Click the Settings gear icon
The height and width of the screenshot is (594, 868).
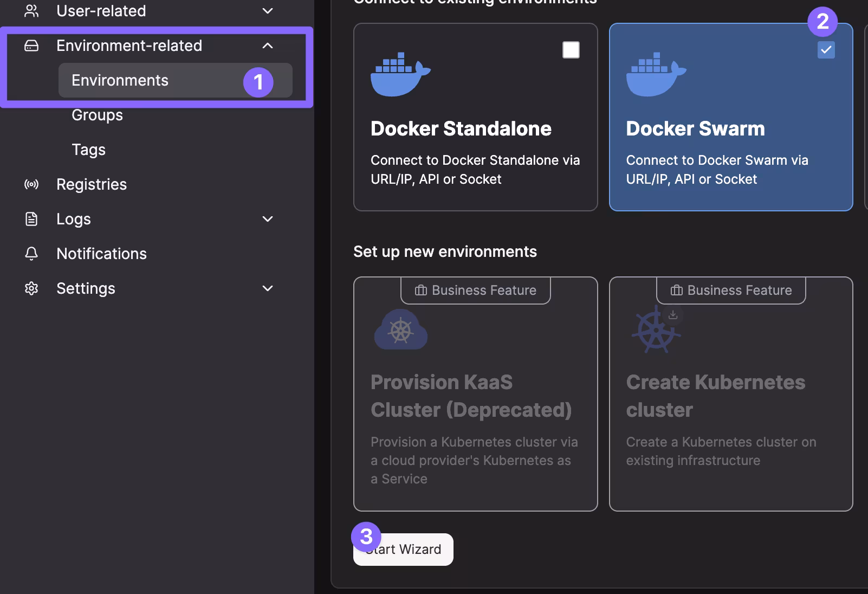point(31,288)
